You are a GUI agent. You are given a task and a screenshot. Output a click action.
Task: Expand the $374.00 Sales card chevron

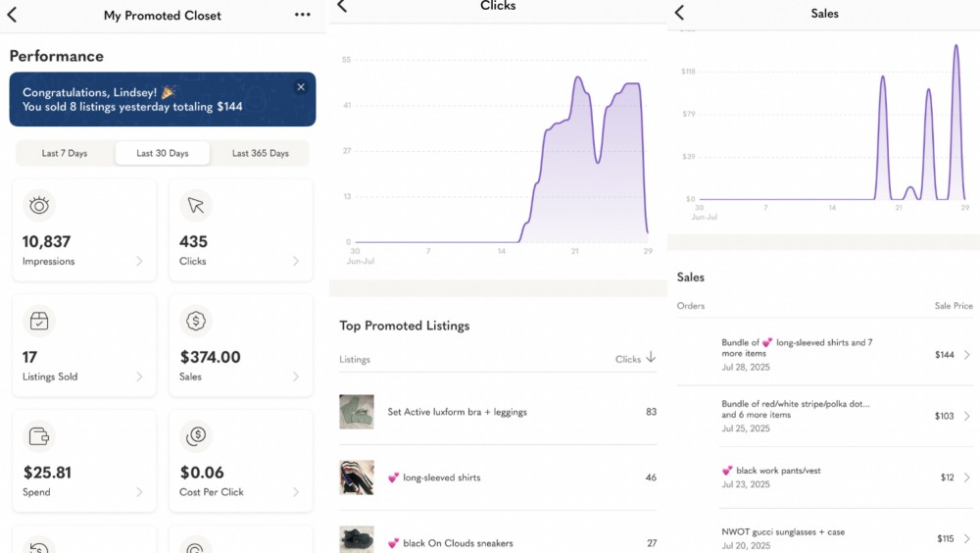click(x=296, y=377)
